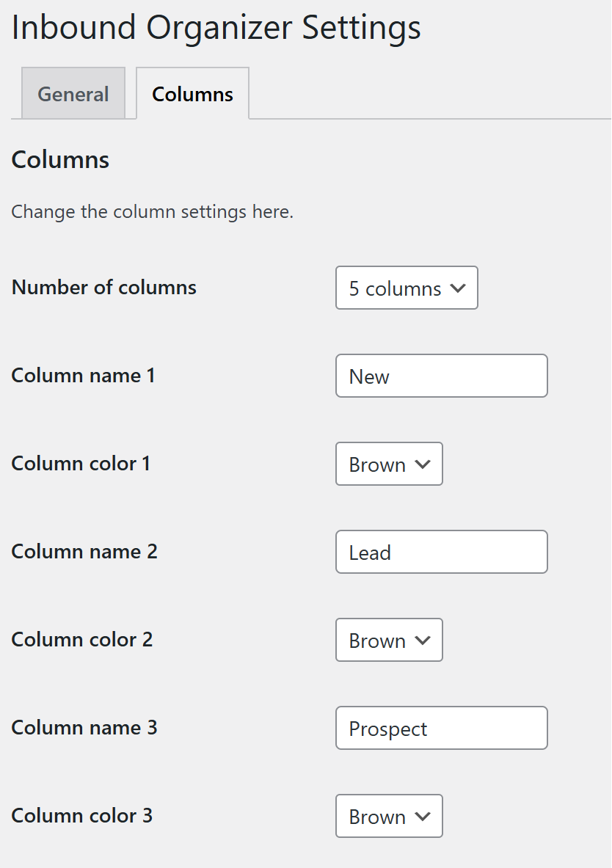Click the 'Column name 3' label

point(84,728)
